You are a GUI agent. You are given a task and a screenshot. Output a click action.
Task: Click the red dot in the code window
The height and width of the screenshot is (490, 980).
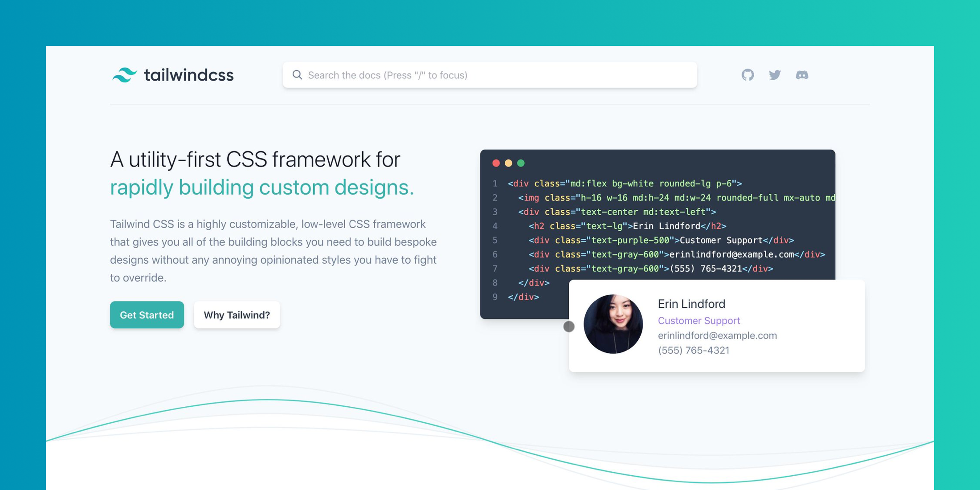point(496,163)
